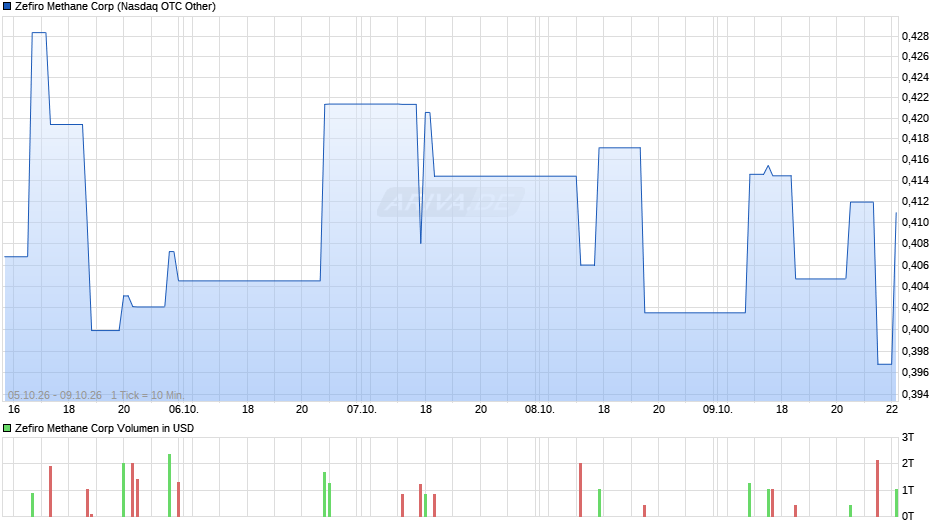Click the 0T volume axis label
The height and width of the screenshot is (526, 940).
(x=908, y=516)
